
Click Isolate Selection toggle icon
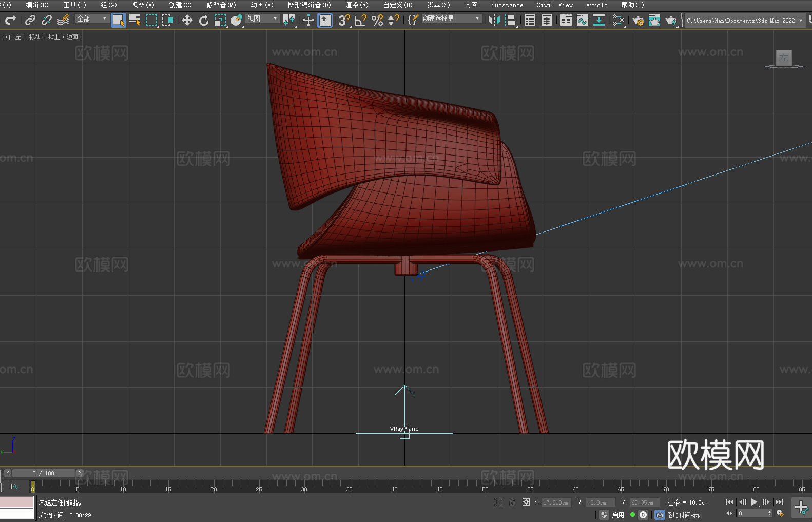coord(498,502)
